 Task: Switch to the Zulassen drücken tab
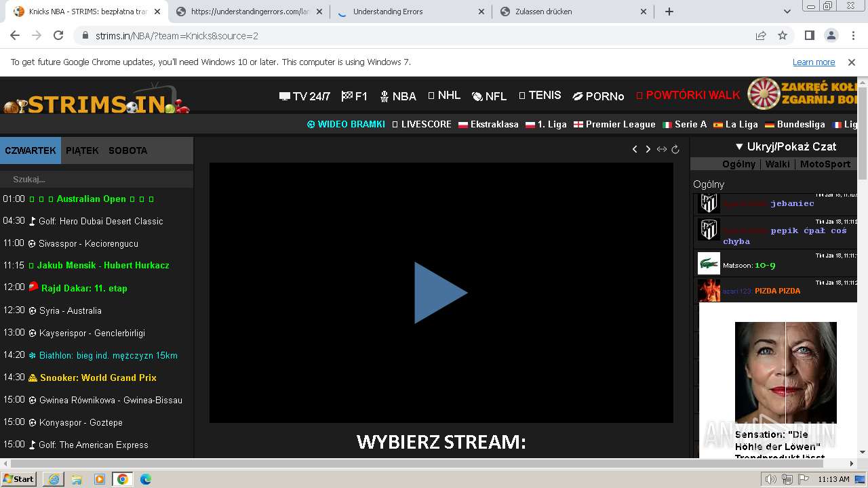tap(573, 12)
